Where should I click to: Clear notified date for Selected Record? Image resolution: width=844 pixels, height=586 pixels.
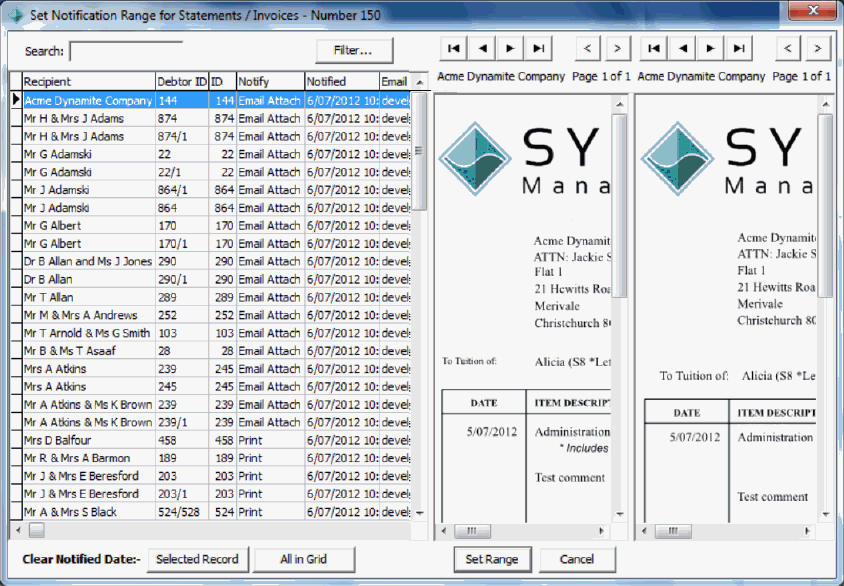pyautogui.click(x=198, y=560)
